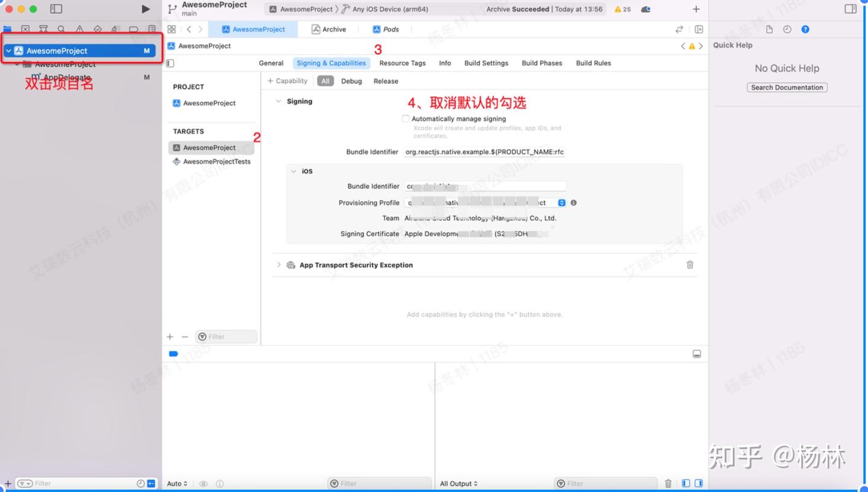This screenshot has width=868, height=492.
Task: Open the Xcode Cloud status icon
Action: coord(646,9)
